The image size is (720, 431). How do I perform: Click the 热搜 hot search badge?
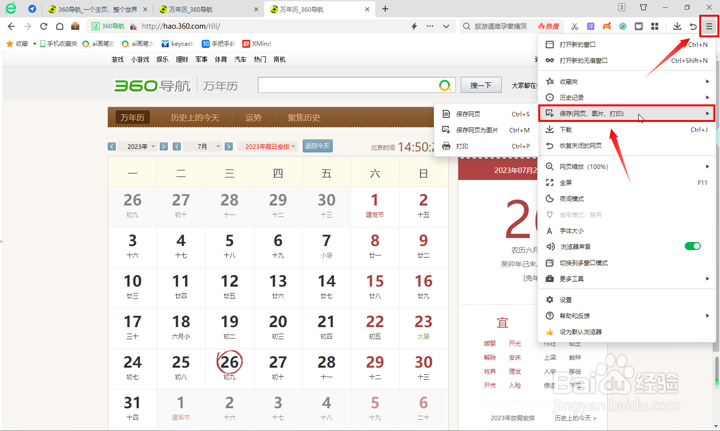pos(549,27)
